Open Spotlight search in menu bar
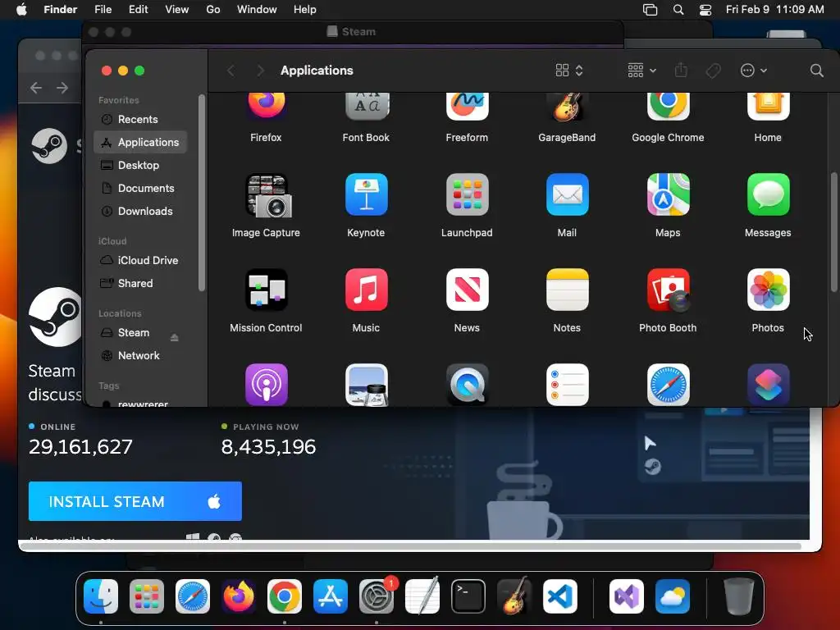This screenshot has width=840, height=630. tap(678, 10)
